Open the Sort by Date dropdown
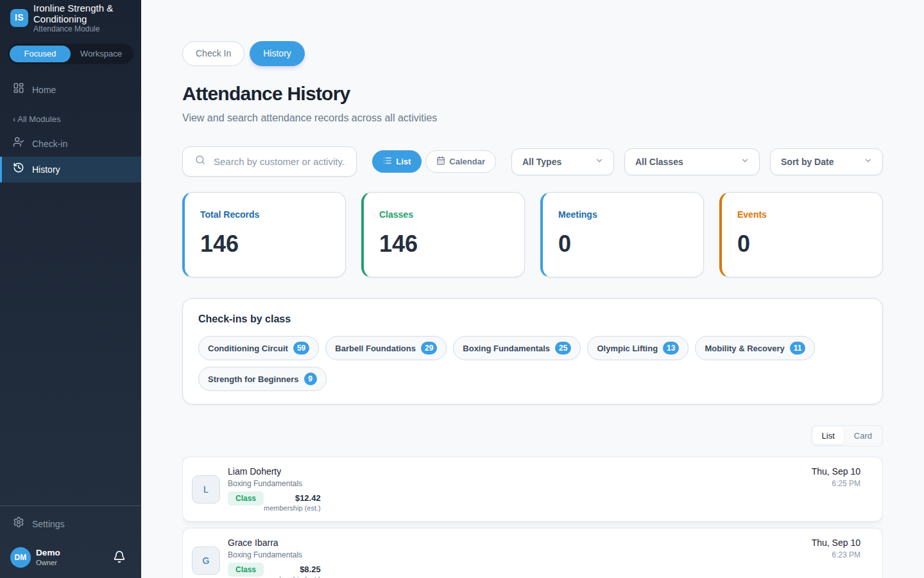Viewport: 924px width, 578px height. pos(826,162)
